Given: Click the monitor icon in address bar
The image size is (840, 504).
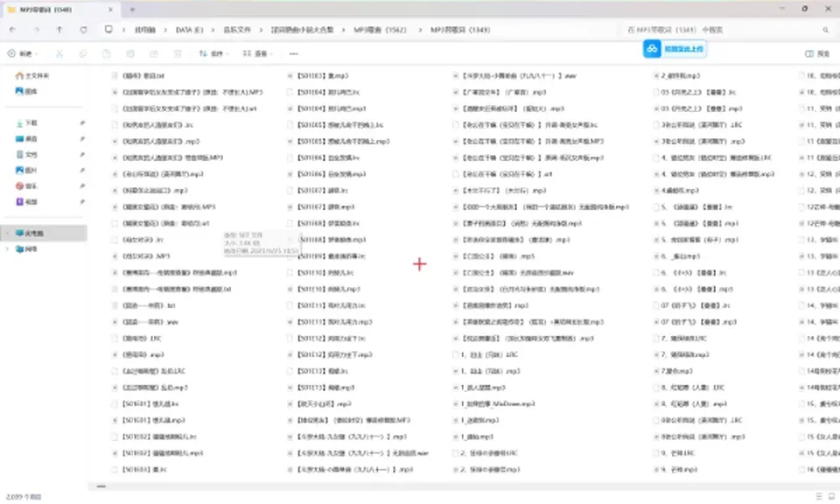Looking at the screenshot, I should [108, 30].
